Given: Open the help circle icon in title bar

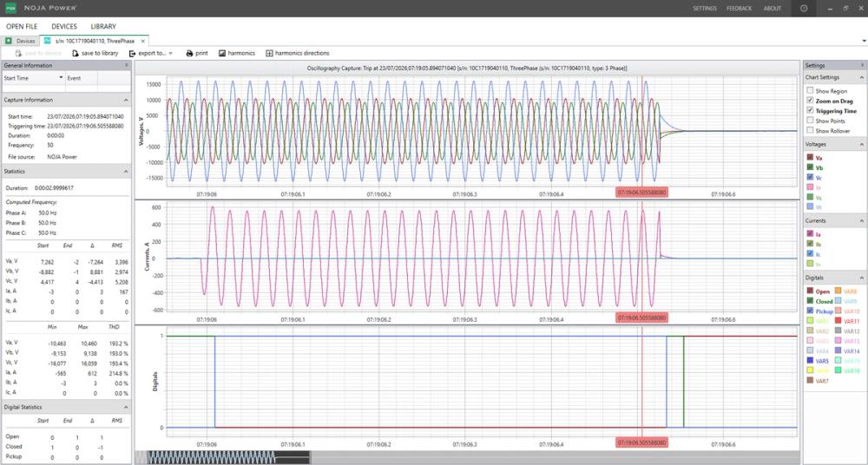Looking at the screenshot, I should pyautogui.click(x=804, y=9).
